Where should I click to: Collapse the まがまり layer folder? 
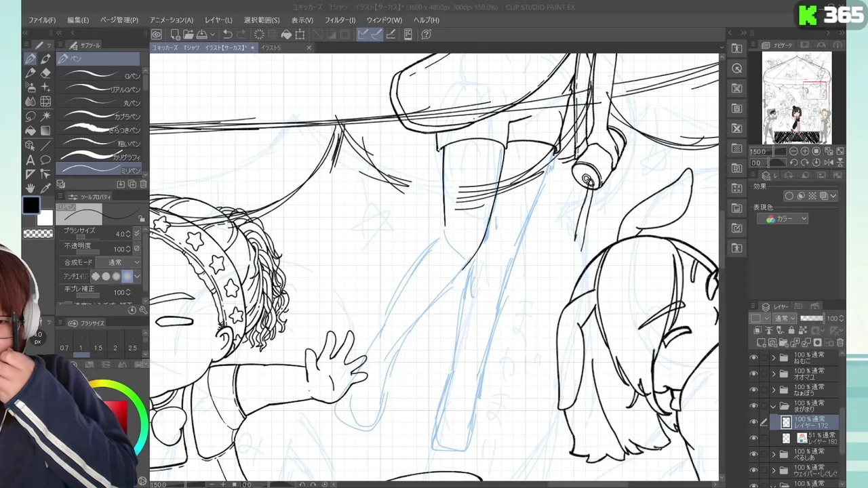click(x=774, y=406)
